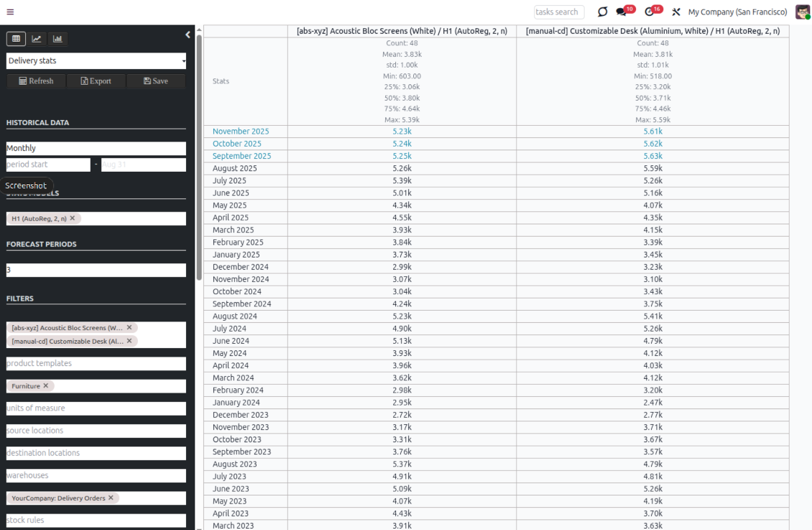Click the forecast periods input showing 3
Viewport: 812px width, 530px height.
click(96, 270)
